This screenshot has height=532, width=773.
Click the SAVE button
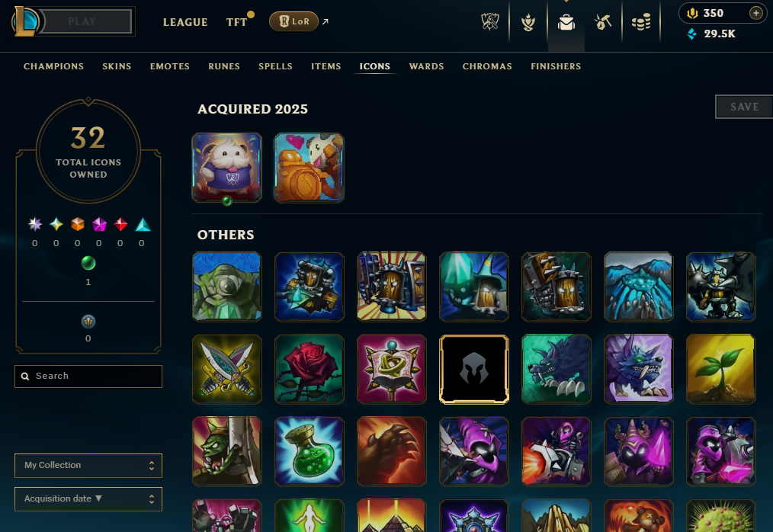pos(744,107)
